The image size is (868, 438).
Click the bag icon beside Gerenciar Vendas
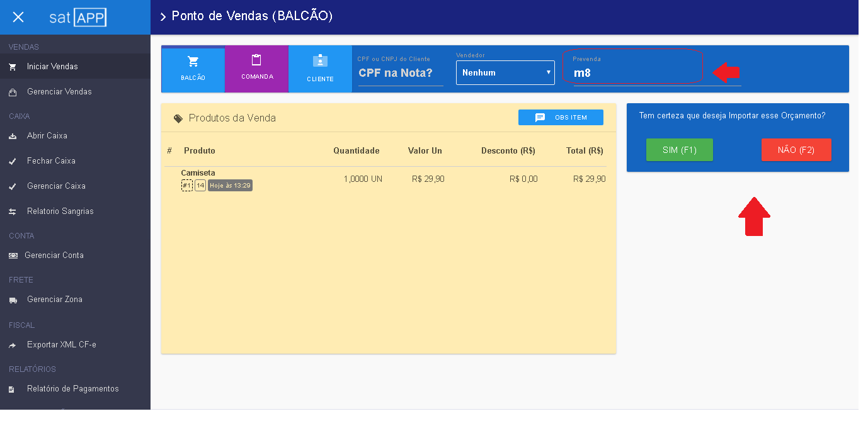click(13, 92)
